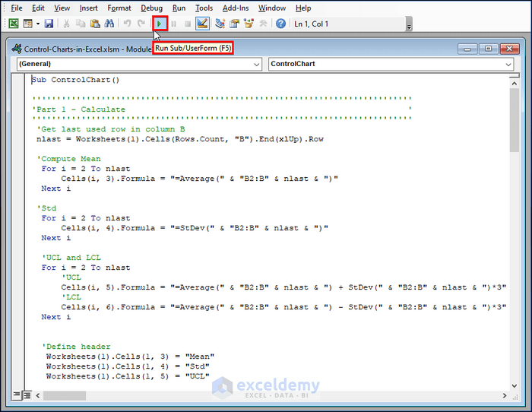Viewport: 532px width, 412px height.
Task: Open the Add-Ins menu
Action: [236, 8]
